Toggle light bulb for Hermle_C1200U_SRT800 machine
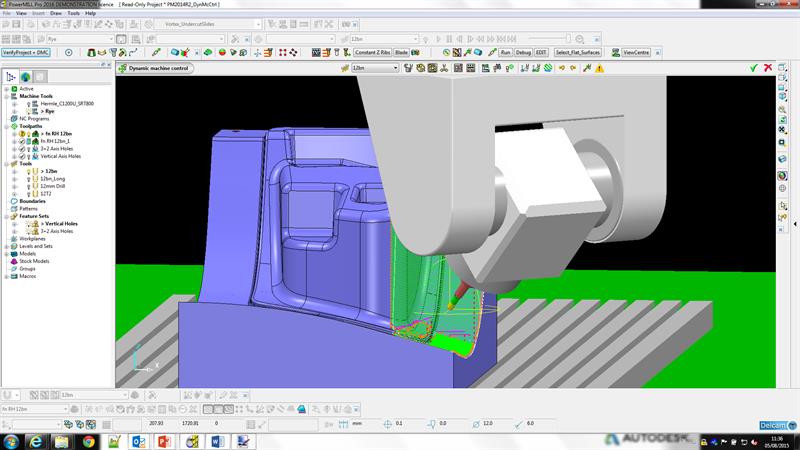 coord(29,104)
